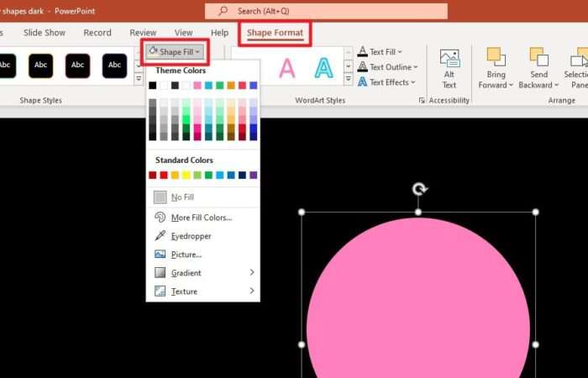The width and height of the screenshot is (588, 378).
Task: Choose the blue theme color swatch in top row
Action: coord(254,86)
